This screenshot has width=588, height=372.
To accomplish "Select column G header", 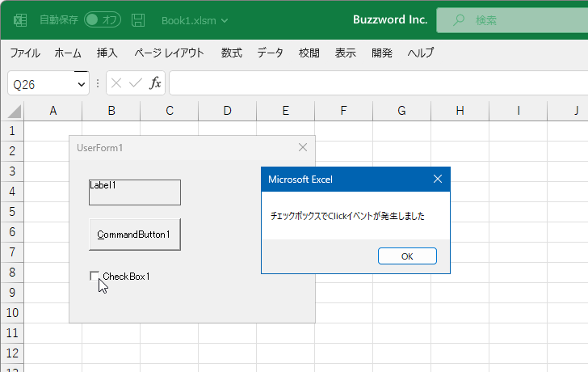I will pos(402,111).
